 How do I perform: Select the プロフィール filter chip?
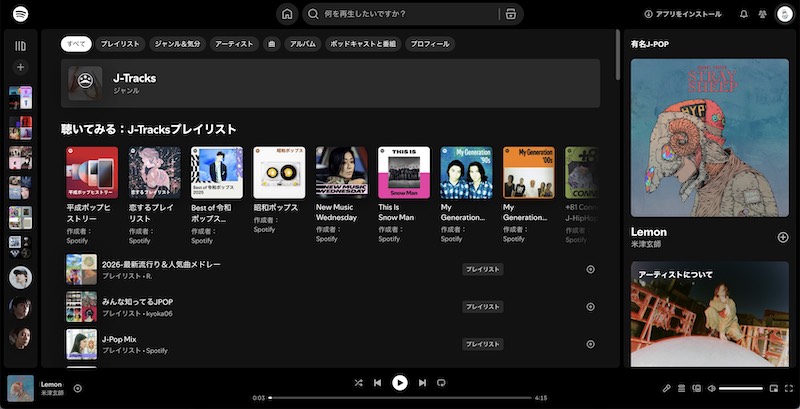coord(430,44)
